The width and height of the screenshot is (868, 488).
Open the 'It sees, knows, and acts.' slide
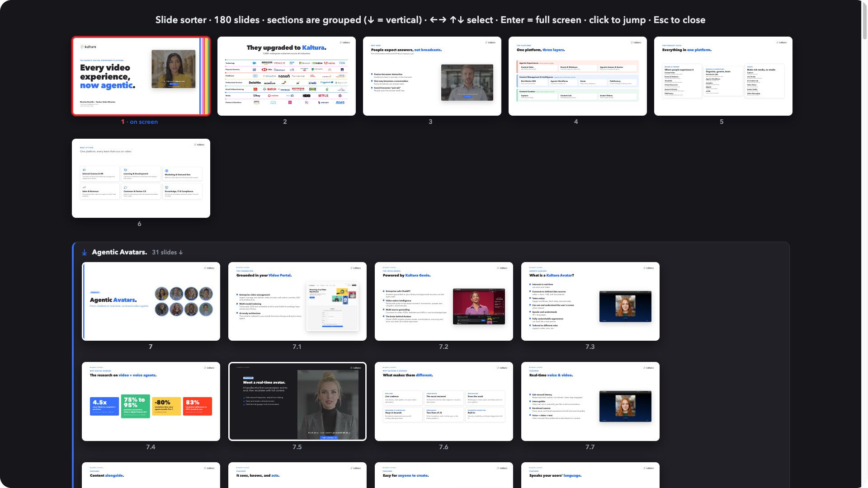coord(297,475)
